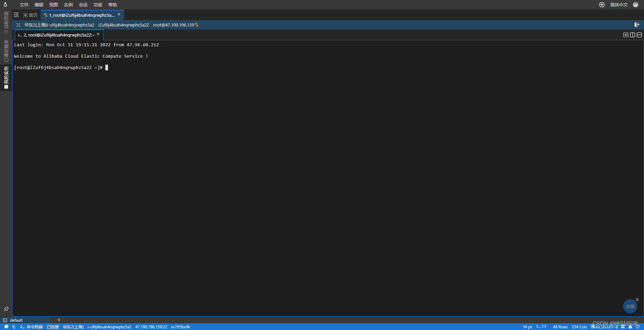The height and width of the screenshot is (330, 644).
Task: Open the user avatar menu top right
Action: (x=636, y=5)
